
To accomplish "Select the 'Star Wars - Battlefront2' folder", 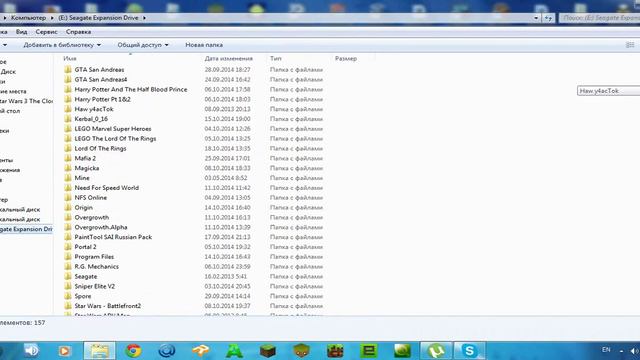I will (108, 306).
